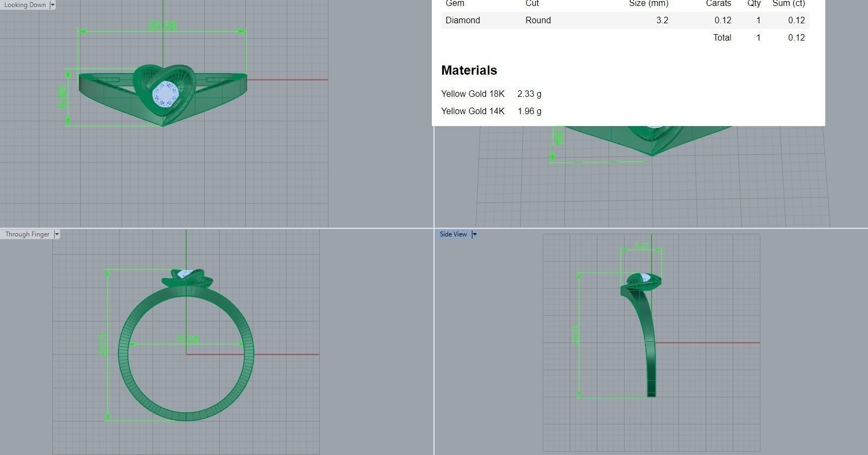Select the heart ring model in Looking Down view
Screen dimensions: 868x455
[x=163, y=95]
